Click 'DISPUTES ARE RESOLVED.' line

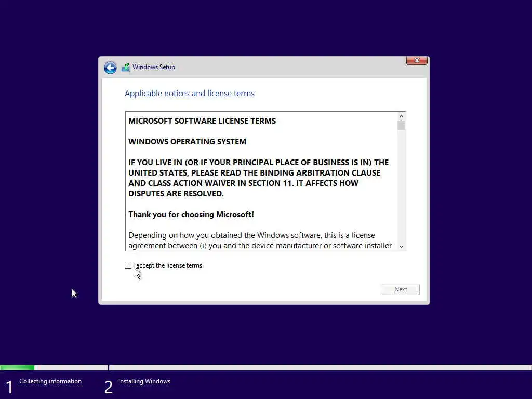(x=176, y=194)
